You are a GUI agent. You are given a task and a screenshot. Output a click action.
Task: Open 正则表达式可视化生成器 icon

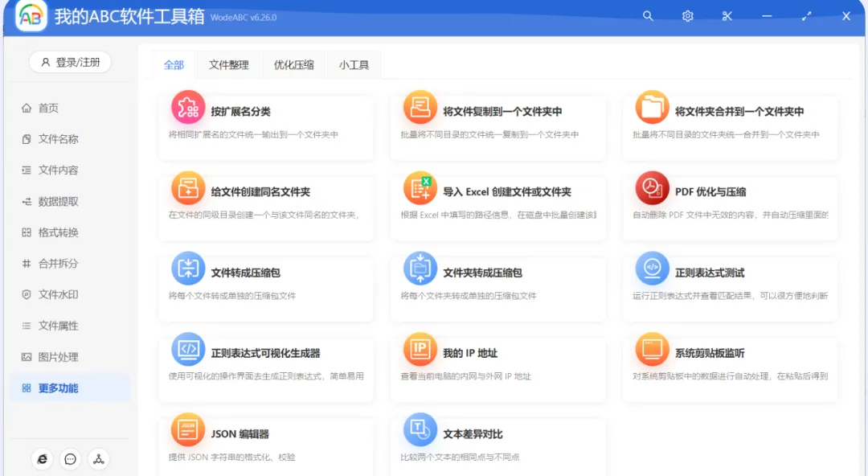[x=188, y=349]
